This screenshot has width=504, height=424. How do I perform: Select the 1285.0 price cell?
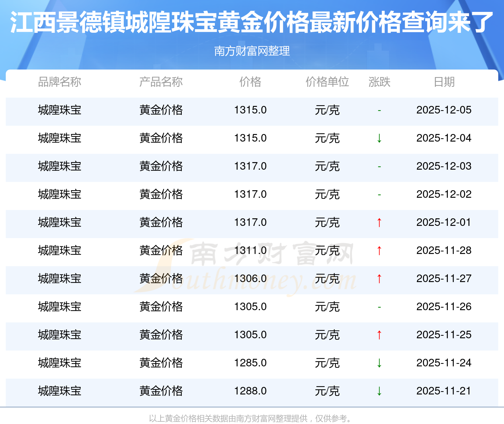(250, 363)
